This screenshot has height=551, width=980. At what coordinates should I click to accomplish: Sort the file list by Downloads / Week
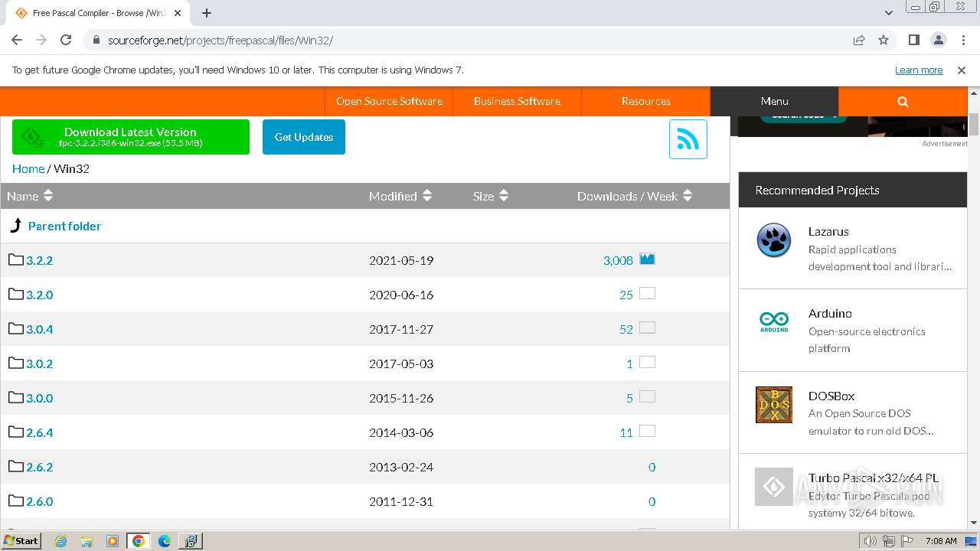(x=635, y=196)
